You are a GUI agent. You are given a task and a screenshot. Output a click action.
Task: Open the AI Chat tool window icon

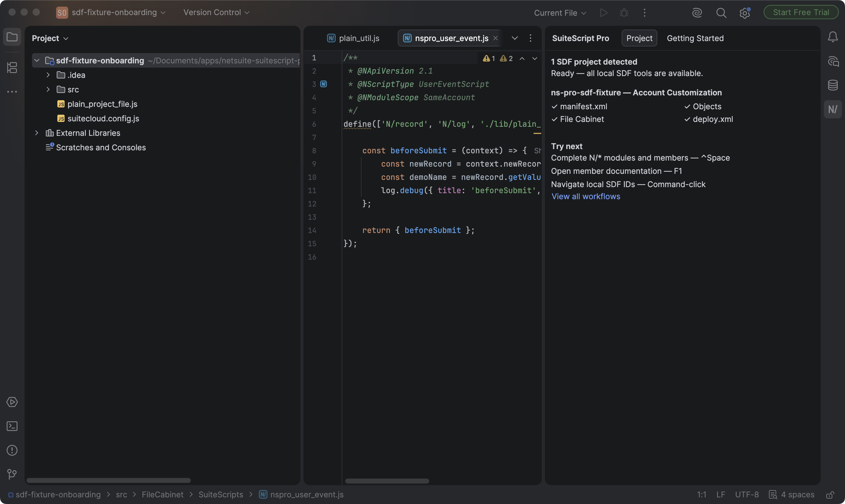(833, 62)
